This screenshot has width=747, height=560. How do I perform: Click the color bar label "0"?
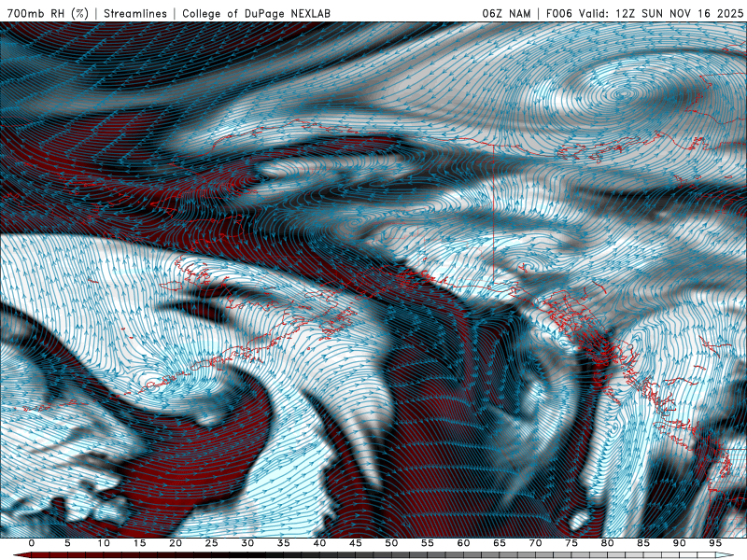pyautogui.click(x=32, y=543)
